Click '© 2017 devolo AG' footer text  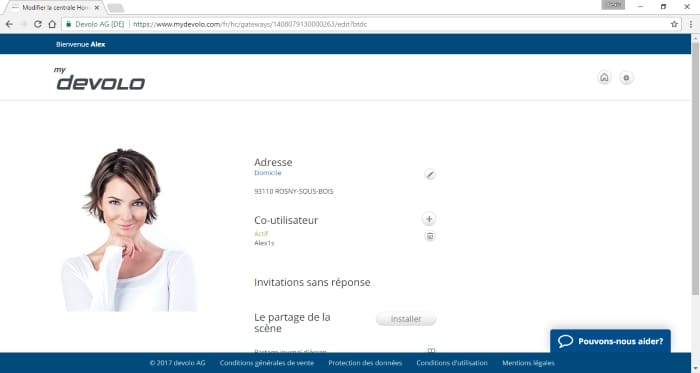(177, 363)
